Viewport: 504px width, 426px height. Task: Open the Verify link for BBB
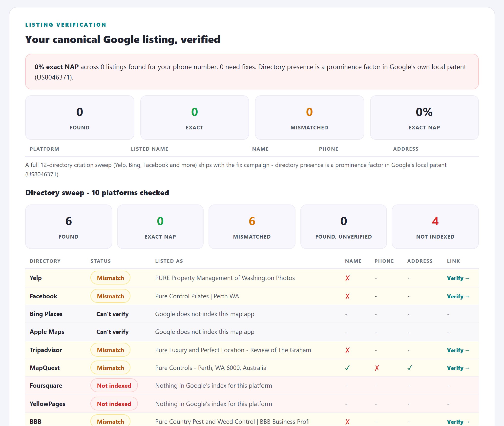click(458, 422)
